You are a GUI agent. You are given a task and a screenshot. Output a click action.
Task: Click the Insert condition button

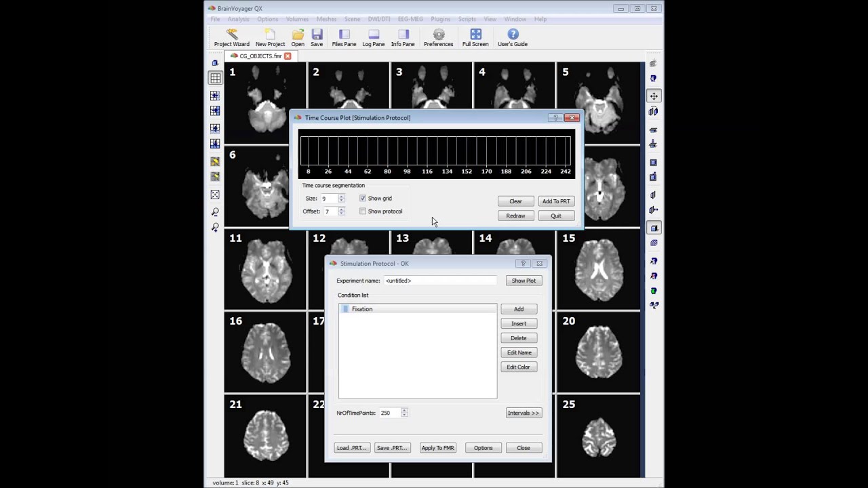pyautogui.click(x=519, y=323)
